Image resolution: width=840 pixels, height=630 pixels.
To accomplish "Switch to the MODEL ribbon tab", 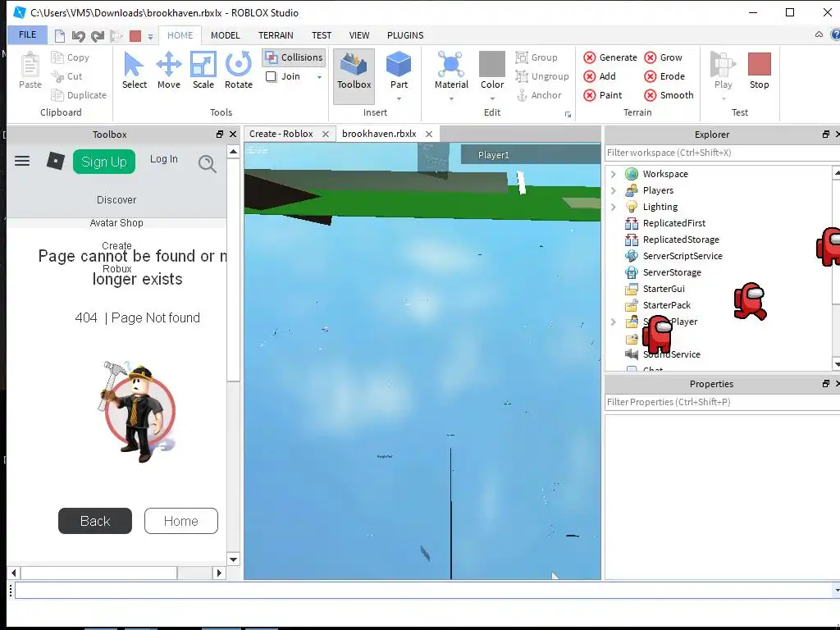I will 225,35.
